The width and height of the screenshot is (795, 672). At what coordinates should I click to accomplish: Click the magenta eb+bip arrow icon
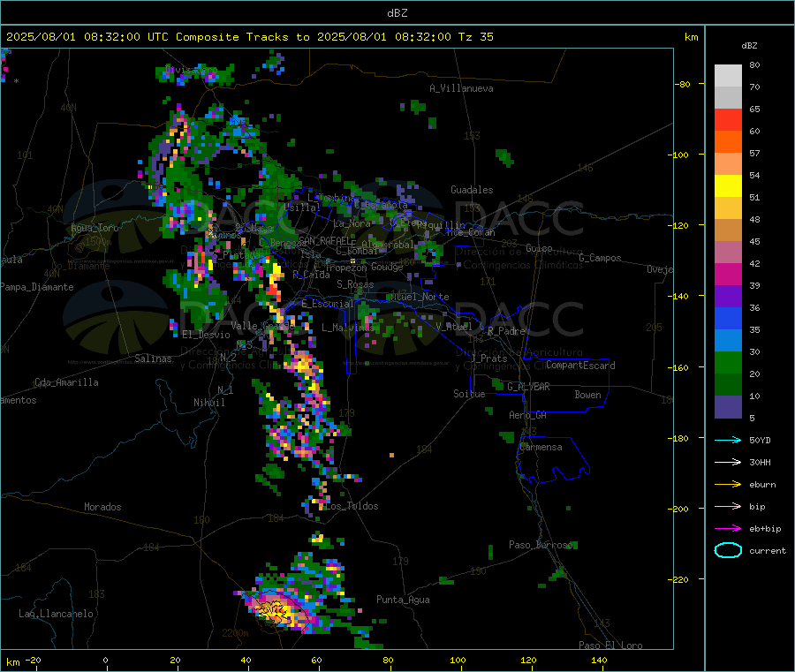[728, 529]
